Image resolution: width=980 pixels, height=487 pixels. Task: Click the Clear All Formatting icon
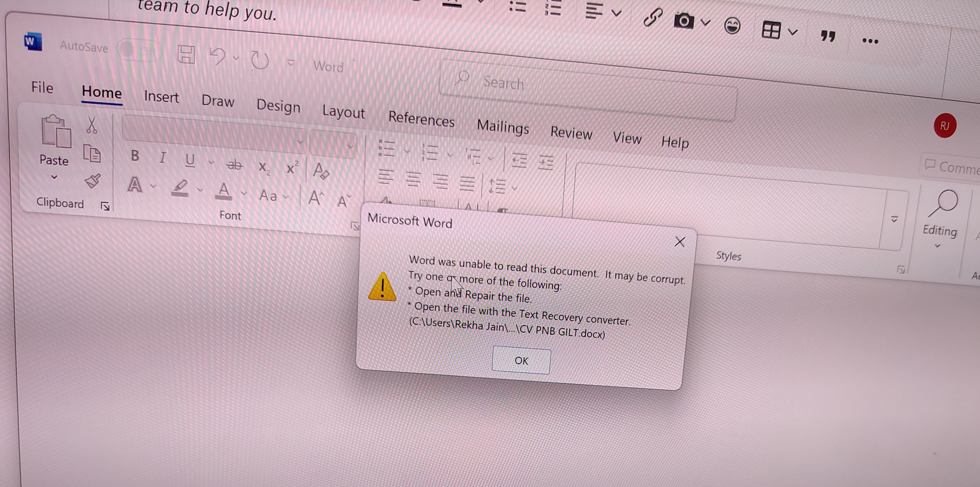(x=321, y=172)
